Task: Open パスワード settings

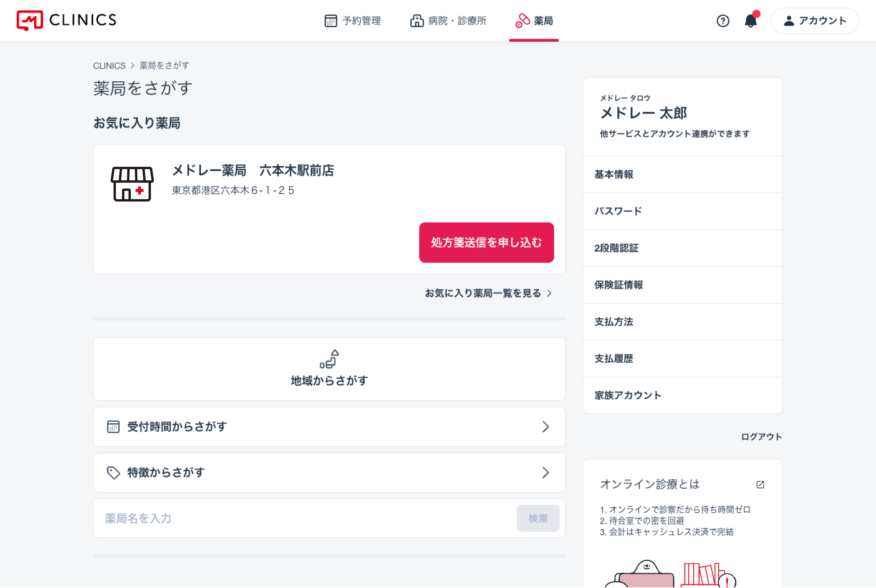Action: (682, 211)
